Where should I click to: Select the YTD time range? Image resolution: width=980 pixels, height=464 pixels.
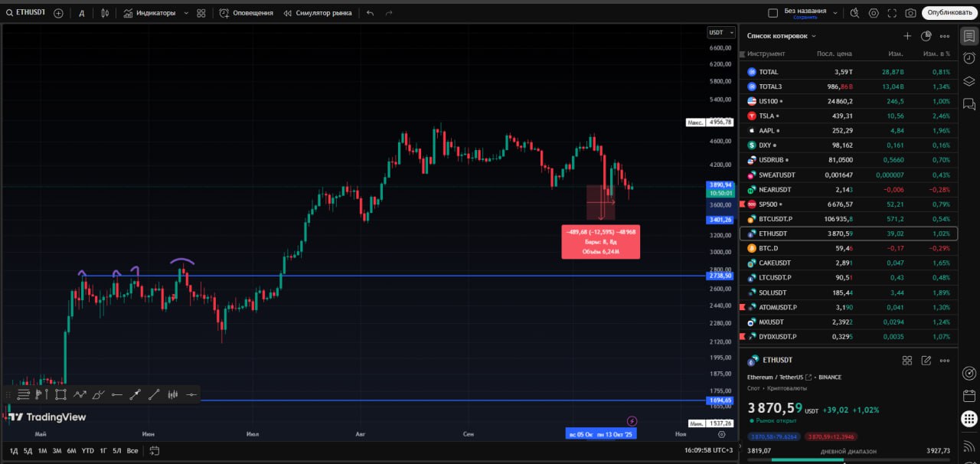pos(87,451)
